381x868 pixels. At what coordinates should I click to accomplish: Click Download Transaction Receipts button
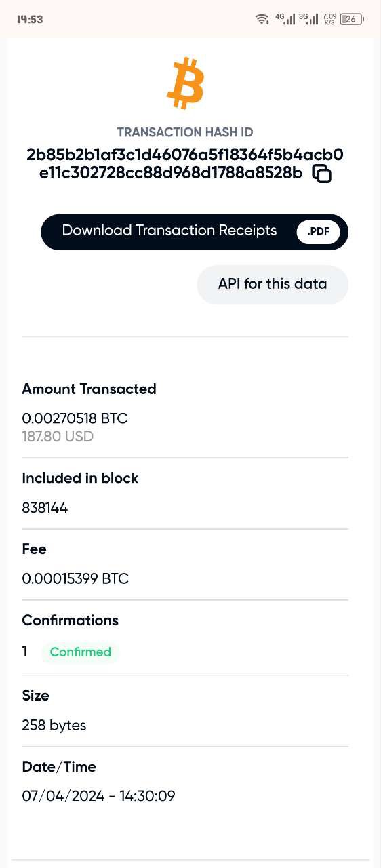coord(195,232)
